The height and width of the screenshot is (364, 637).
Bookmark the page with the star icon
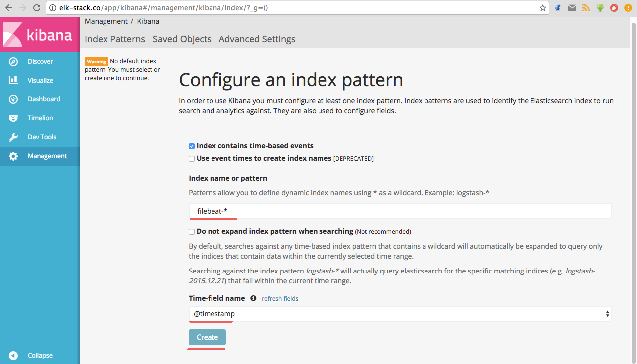542,8
